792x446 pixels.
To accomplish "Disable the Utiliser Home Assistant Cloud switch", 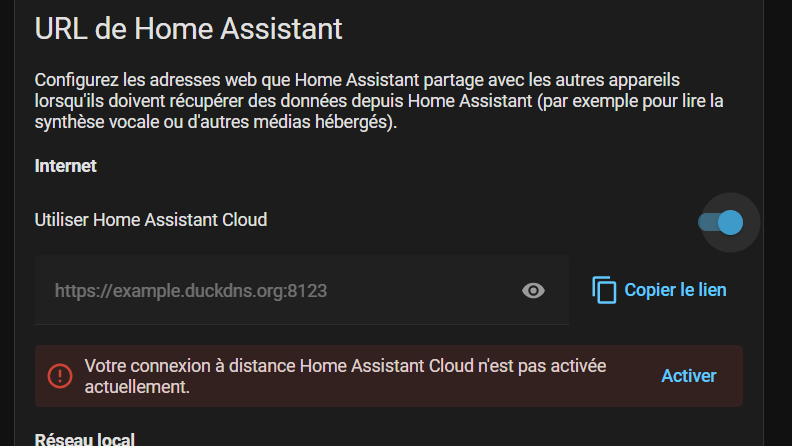I will (721, 222).
